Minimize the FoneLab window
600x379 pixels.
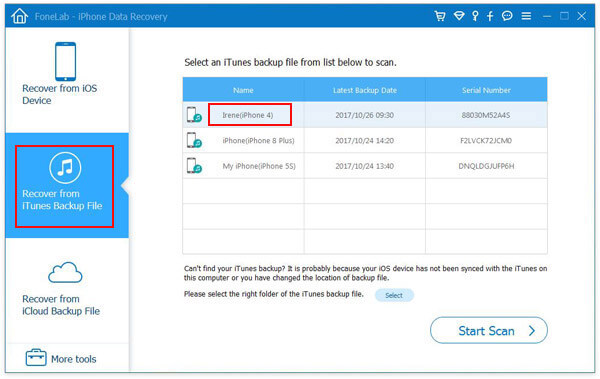[x=547, y=16]
